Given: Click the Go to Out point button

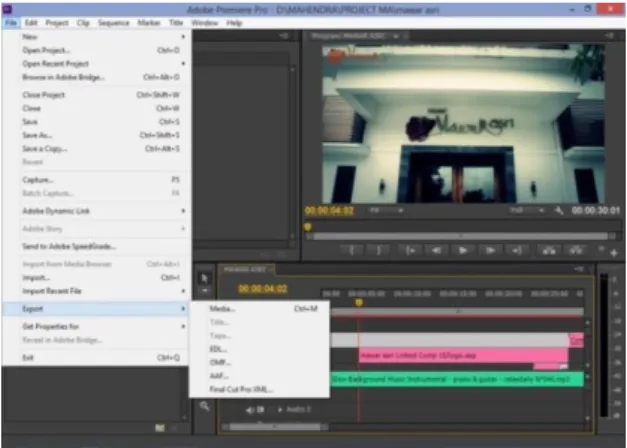Looking at the screenshot, I should click(x=517, y=250).
